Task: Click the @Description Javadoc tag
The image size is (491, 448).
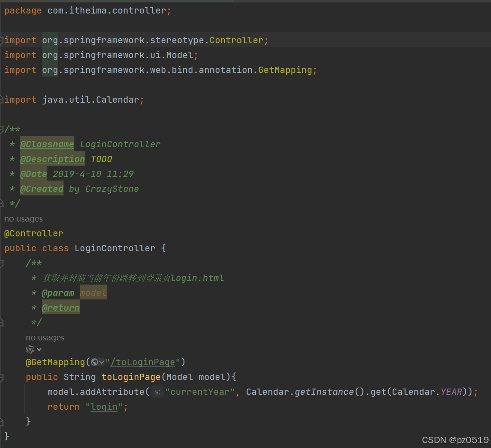Action: 53,159
